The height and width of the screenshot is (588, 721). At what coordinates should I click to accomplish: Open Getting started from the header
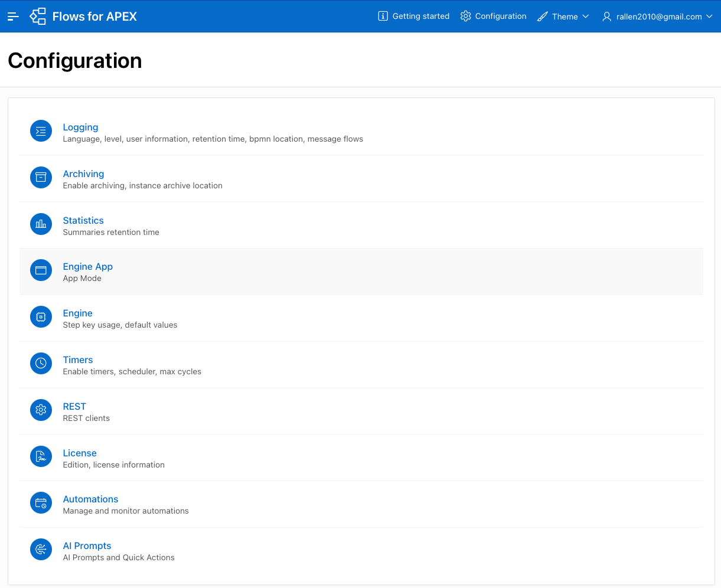(414, 17)
